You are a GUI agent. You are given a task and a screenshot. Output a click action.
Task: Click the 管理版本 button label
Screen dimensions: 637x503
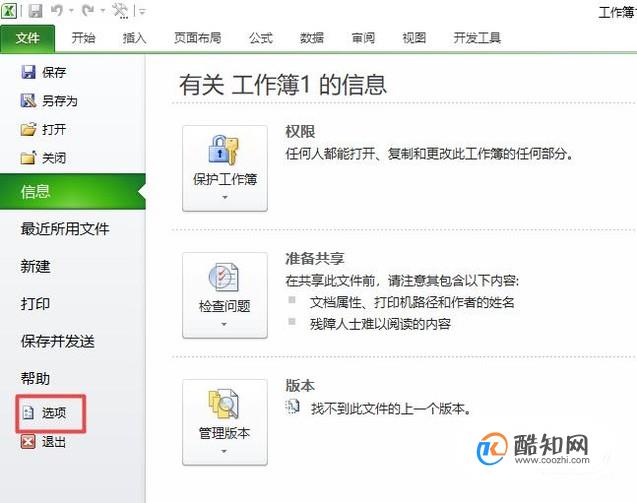[x=224, y=433]
